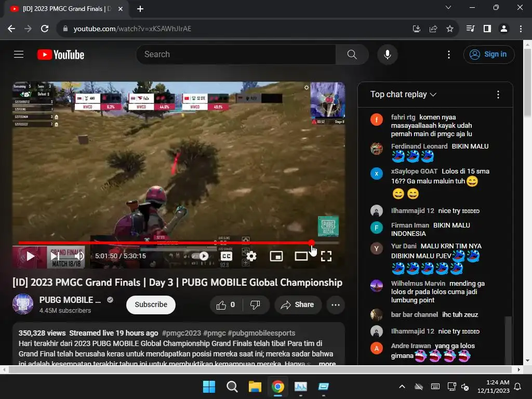The height and width of the screenshot is (399, 532).
Task: Open Chrome three-dot menu
Action: point(521,29)
